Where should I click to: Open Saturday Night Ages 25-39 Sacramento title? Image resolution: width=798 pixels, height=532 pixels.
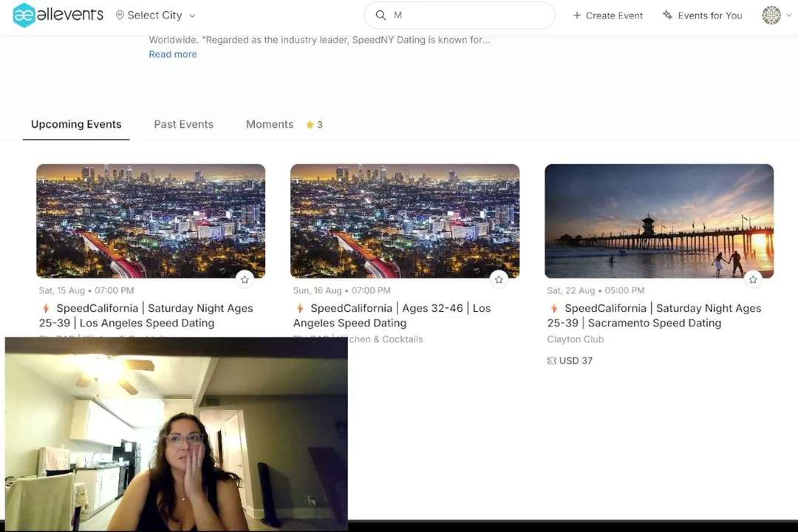(x=654, y=316)
